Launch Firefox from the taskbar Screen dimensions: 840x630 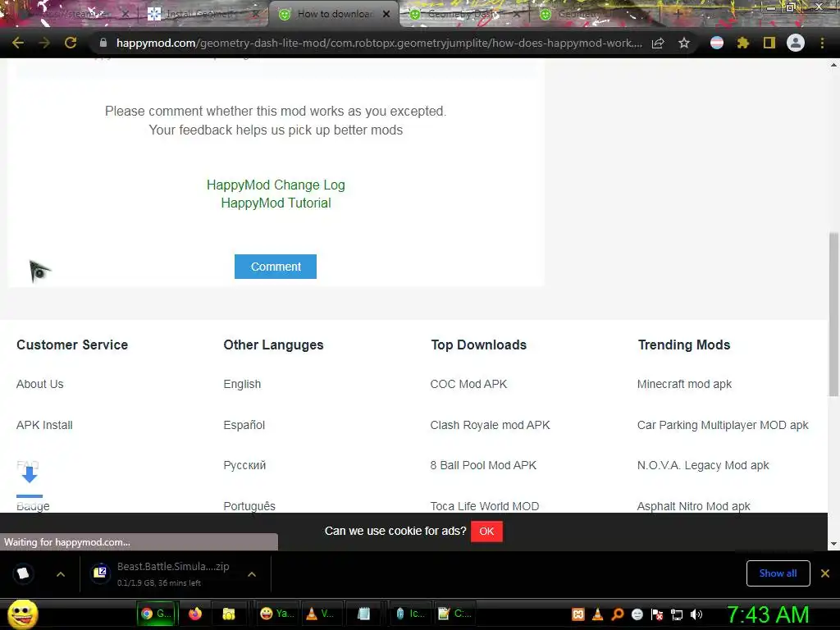(x=195, y=614)
